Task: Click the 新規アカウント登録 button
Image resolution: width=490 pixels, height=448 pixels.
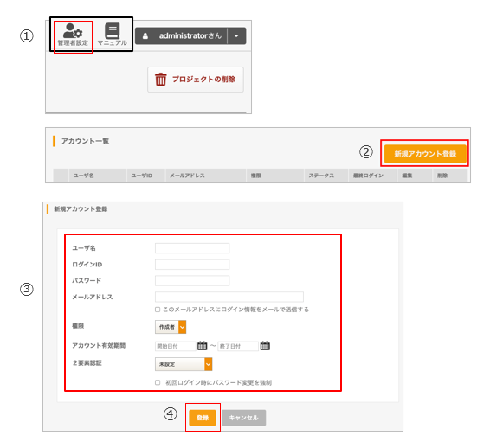Action: pos(425,154)
